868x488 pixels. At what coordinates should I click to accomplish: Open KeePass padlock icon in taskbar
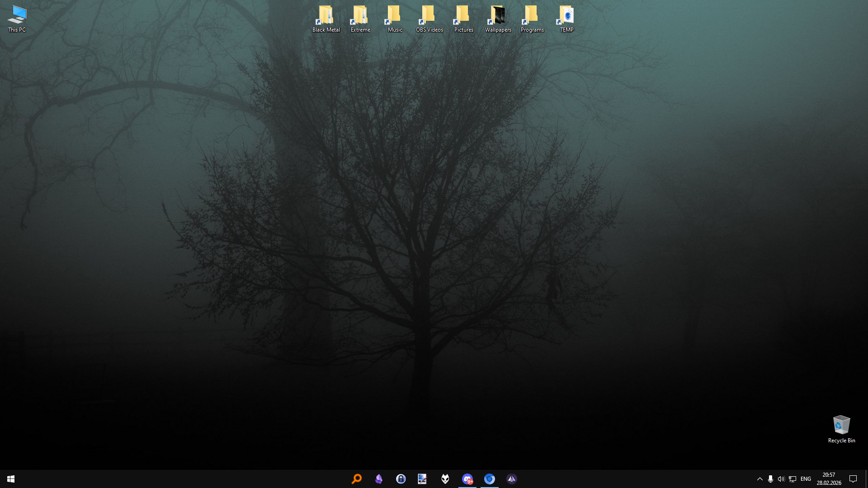click(401, 479)
